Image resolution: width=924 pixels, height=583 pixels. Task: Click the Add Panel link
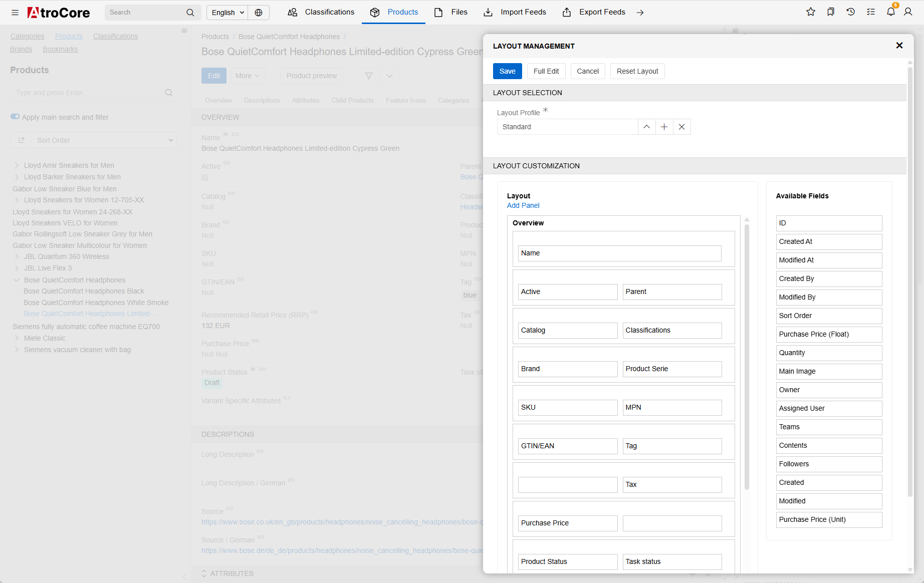[523, 205]
